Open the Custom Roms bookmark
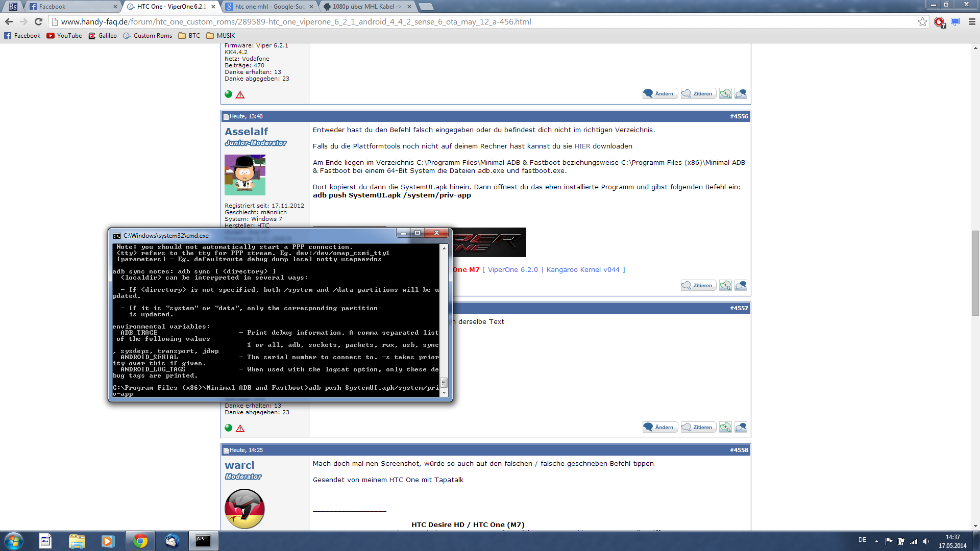This screenshot has height=551, width=980. tap(148, 36)
